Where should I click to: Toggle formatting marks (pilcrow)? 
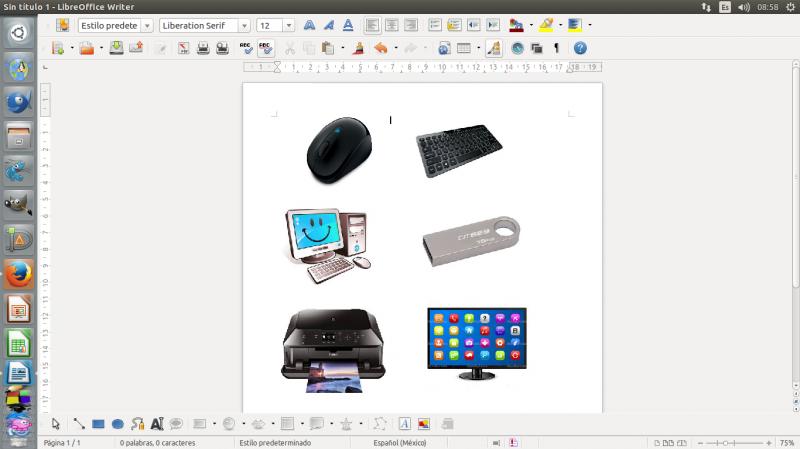(556, 48)
